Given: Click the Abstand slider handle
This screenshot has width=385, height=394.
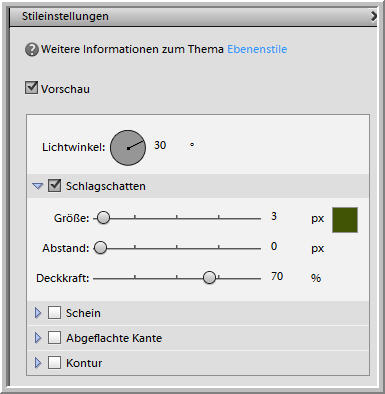Looking at the screenshot, I should (100, 248).
